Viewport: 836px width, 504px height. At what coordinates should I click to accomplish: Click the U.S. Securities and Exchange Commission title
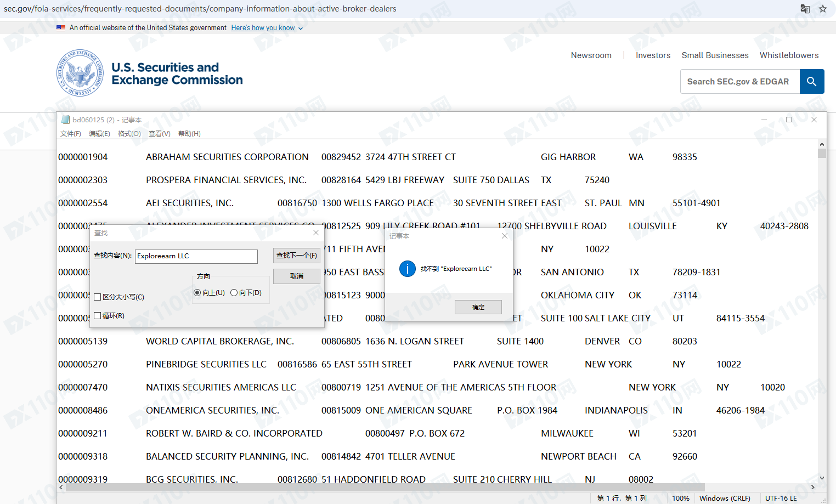177,73
